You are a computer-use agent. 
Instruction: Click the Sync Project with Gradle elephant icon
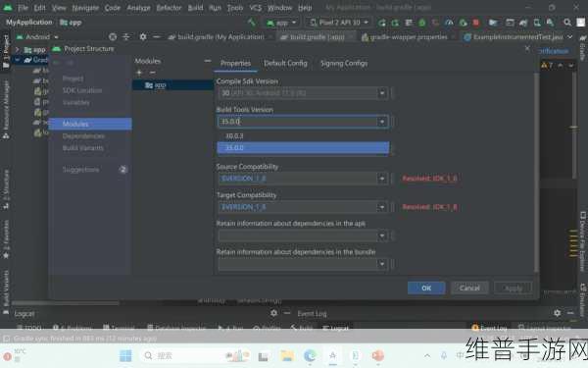(523, 23)
